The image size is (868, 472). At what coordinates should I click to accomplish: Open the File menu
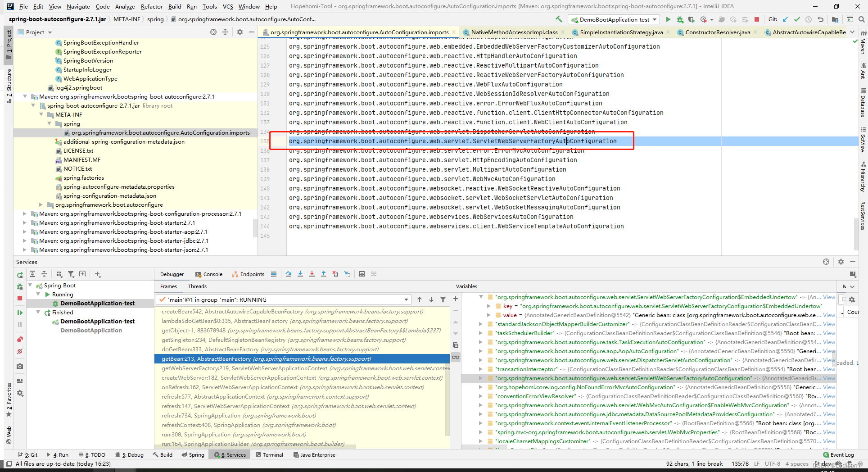(23, 6)
